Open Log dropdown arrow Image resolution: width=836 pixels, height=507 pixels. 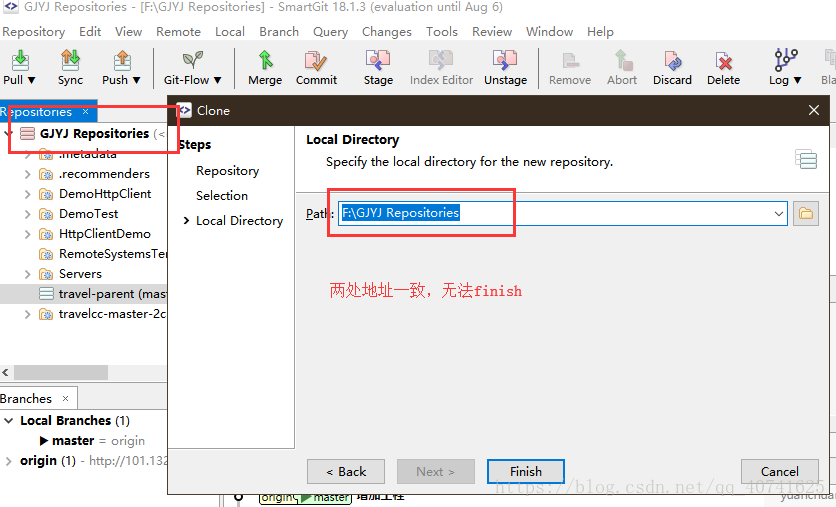pos(798,80)
